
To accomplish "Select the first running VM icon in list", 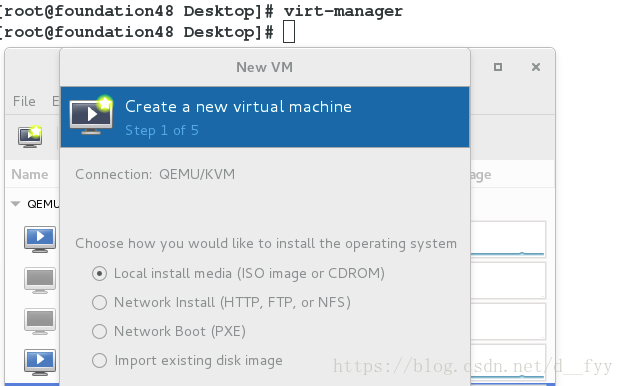I will point(40,239).
